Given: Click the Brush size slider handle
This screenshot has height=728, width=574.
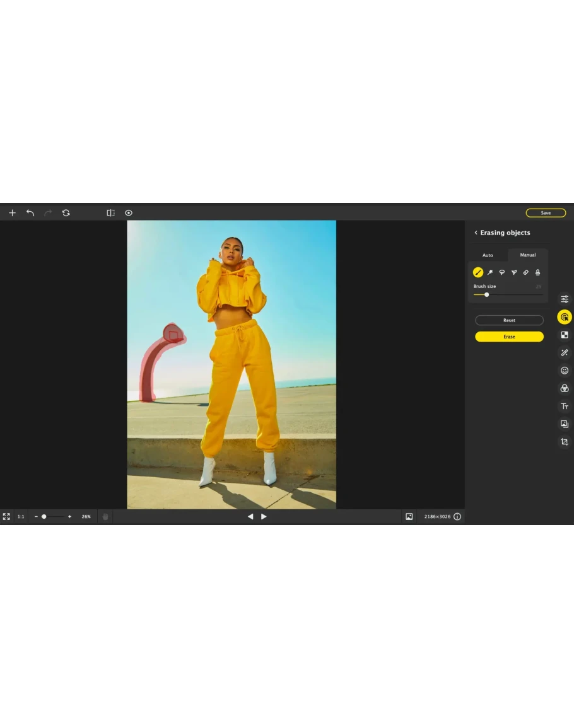Looking at the screenshot, I should [x=486, y=294].
